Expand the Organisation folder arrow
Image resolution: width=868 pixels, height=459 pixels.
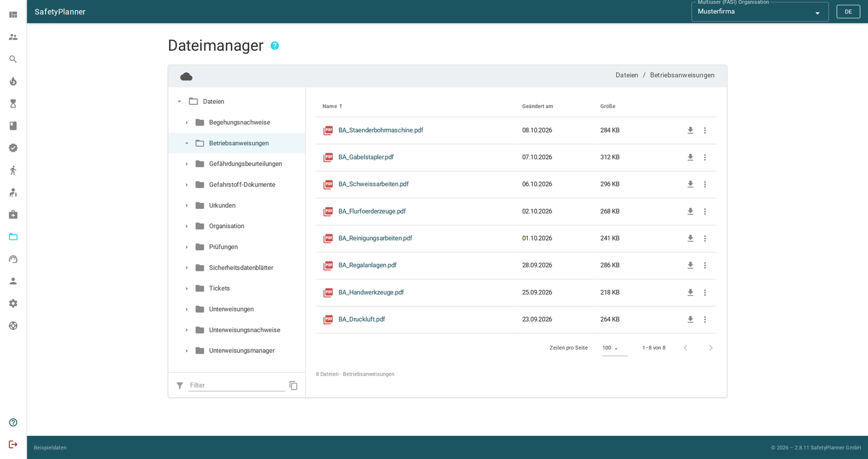pos(186,226)
